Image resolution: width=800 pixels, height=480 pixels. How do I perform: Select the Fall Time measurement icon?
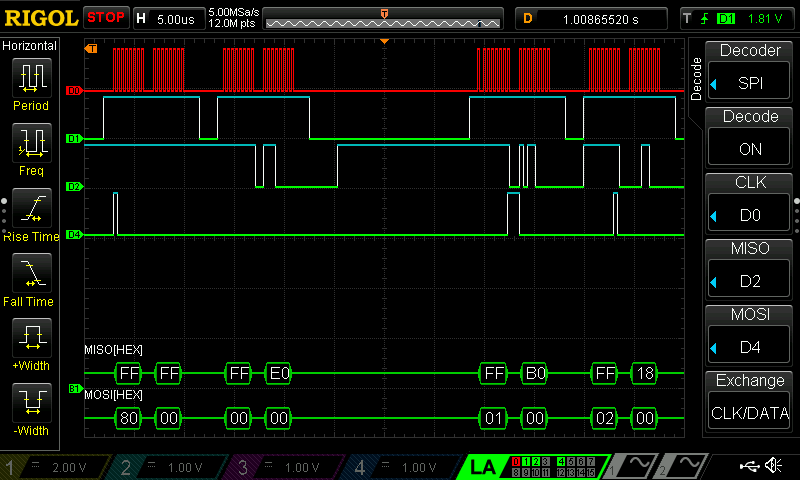pyautogui.click(x=32, y=273)
